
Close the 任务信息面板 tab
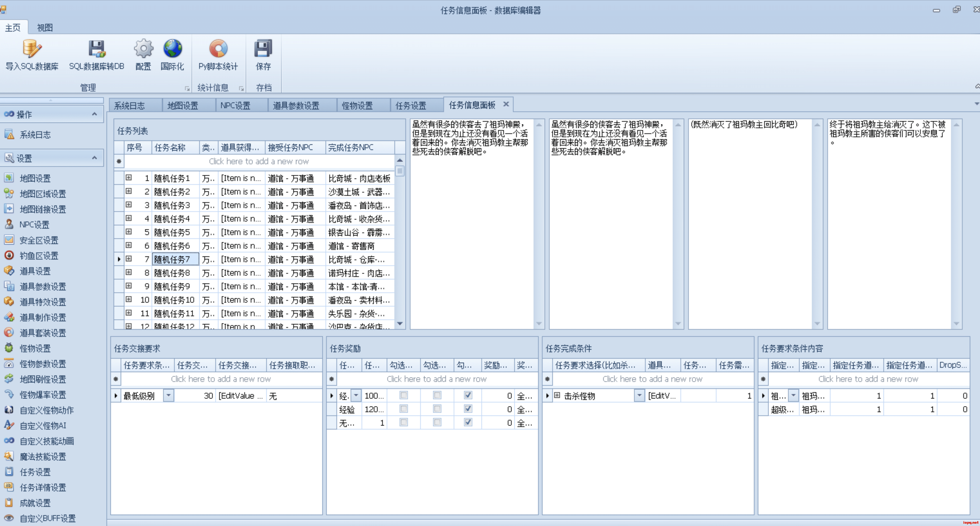pos(506,104)
